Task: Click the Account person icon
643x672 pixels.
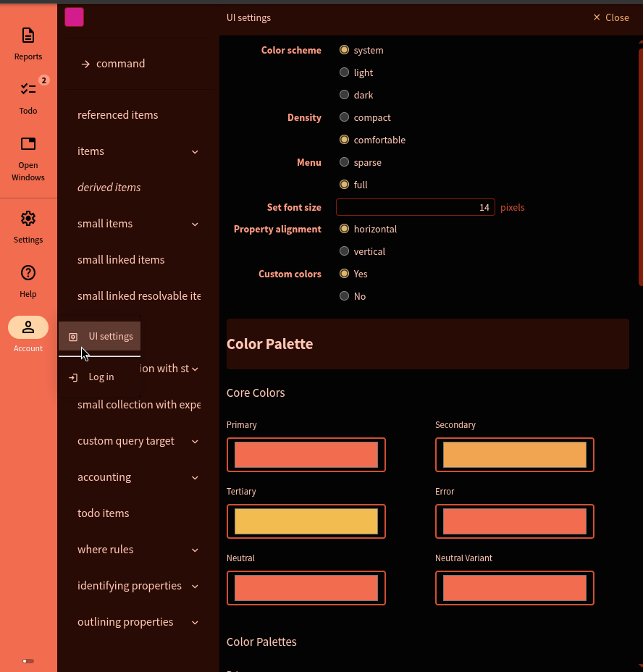Action: pos(28,327)
